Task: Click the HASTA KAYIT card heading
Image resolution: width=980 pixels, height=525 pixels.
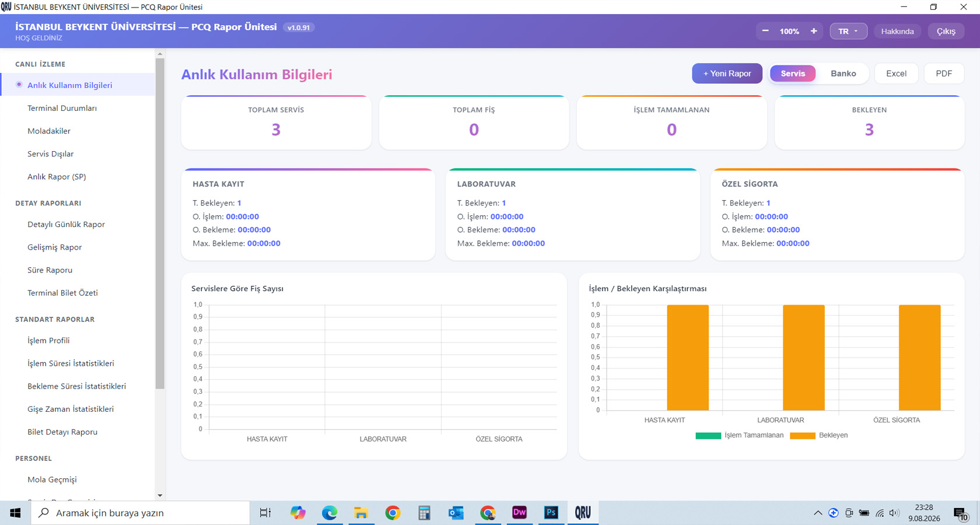Action: pos(219,184)
